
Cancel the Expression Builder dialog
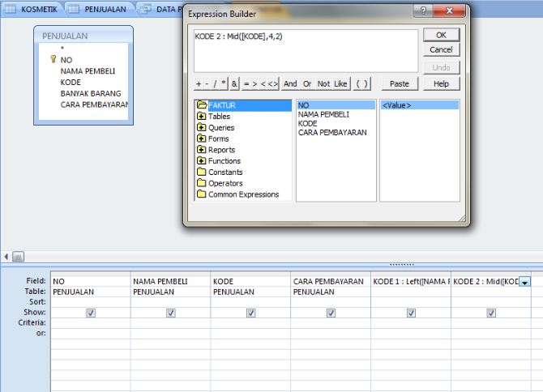click(x=441, y=50)
